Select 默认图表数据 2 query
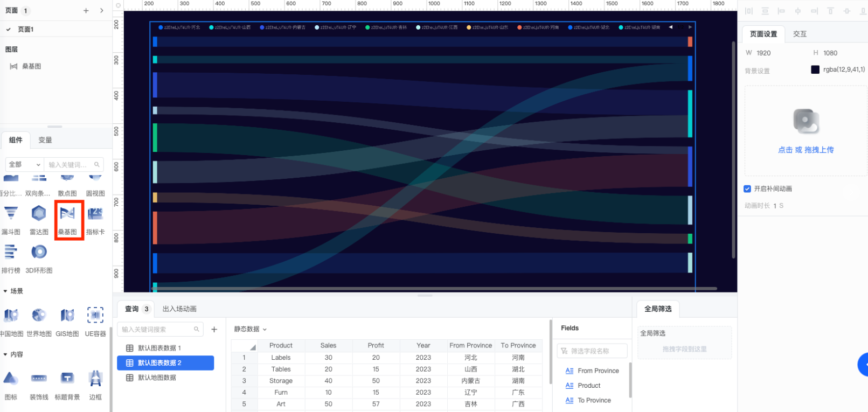The width and height of the screenshot is (868, 412). point(165,363)
